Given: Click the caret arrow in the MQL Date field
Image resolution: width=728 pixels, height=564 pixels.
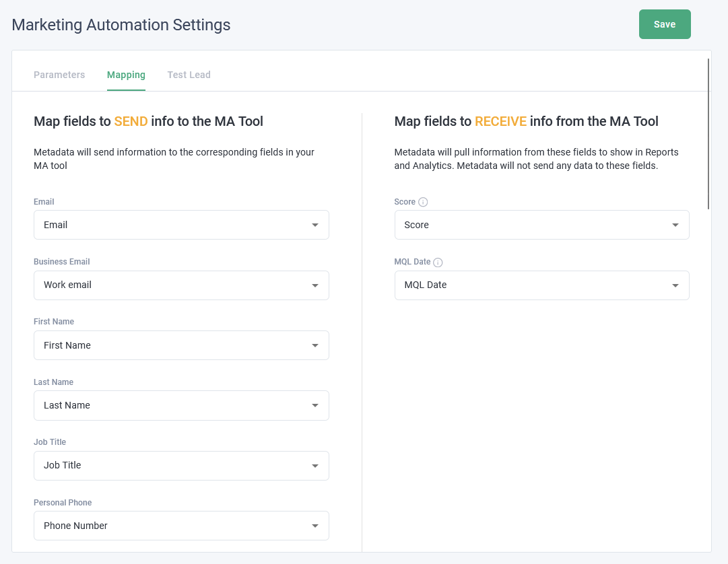Looking at the screenshot, I should click(675, 285).
